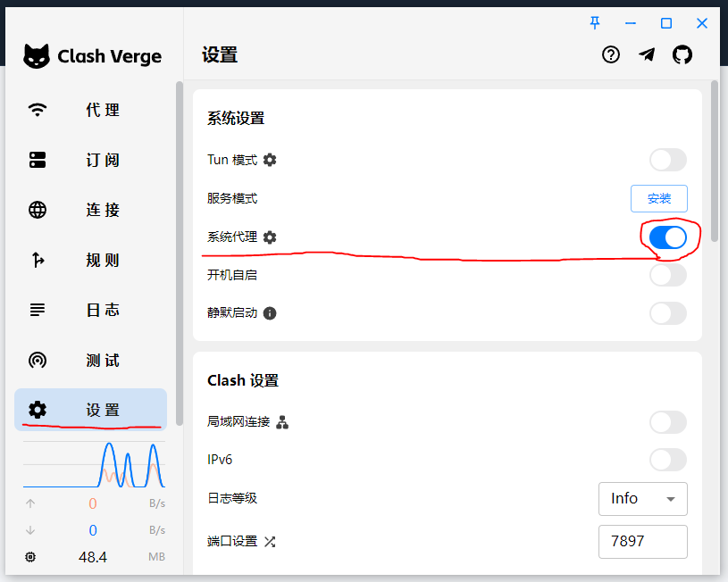Click the Install (安装) service mode button
The height and width of the screenshot is (582, 728).
[658, 199]
